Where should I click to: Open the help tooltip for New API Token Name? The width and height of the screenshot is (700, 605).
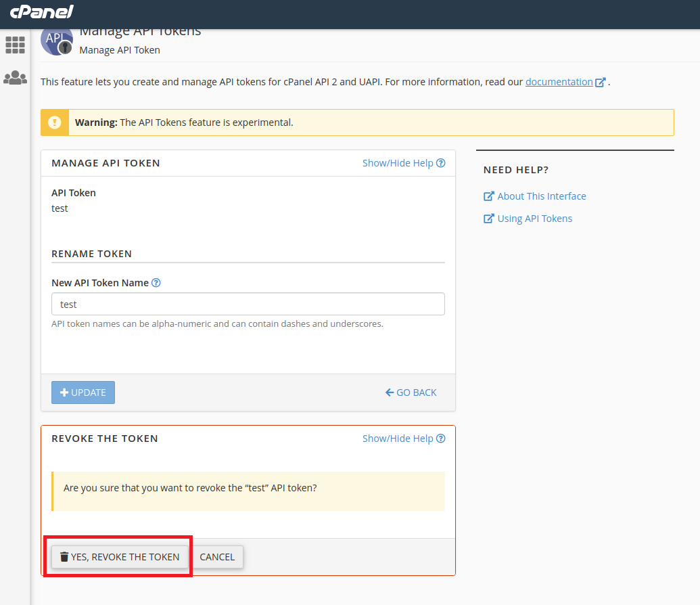(x=156, y=282)
